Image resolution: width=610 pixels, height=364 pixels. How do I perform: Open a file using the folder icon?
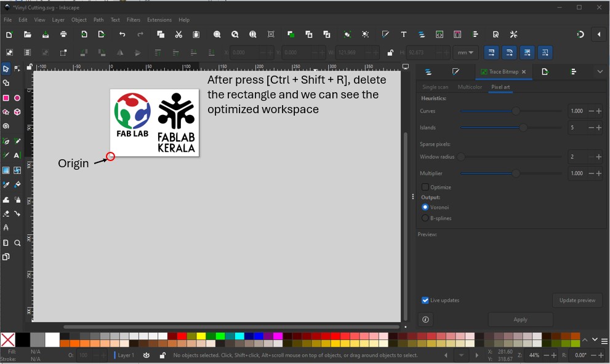point(27,34)
